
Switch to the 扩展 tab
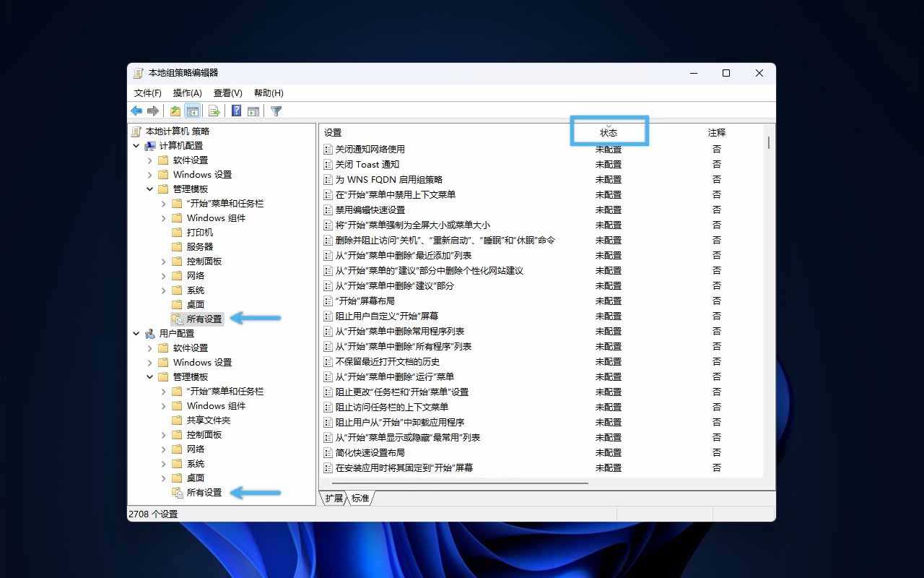coord(334,499)
